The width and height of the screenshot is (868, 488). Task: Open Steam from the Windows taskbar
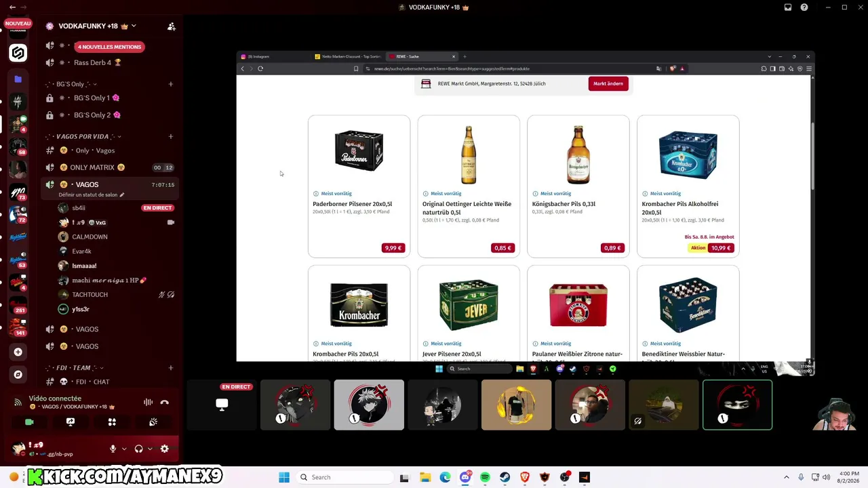(505, 477)
